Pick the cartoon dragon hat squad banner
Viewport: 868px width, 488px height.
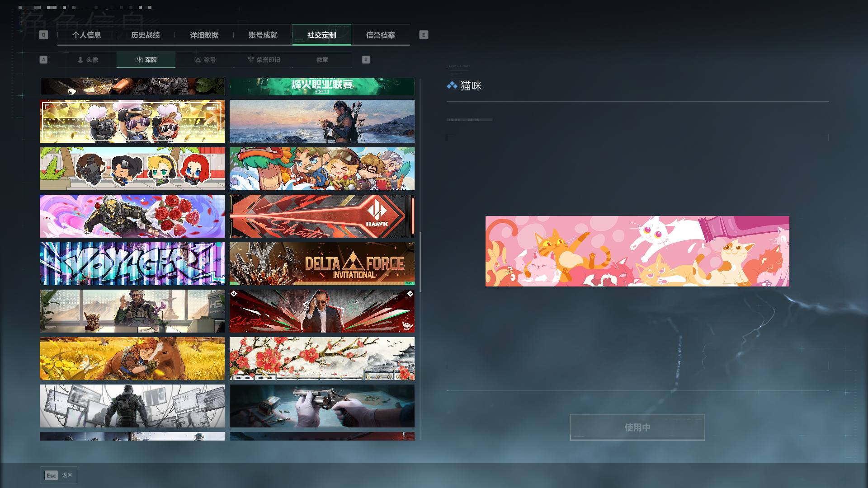(322, 169)
